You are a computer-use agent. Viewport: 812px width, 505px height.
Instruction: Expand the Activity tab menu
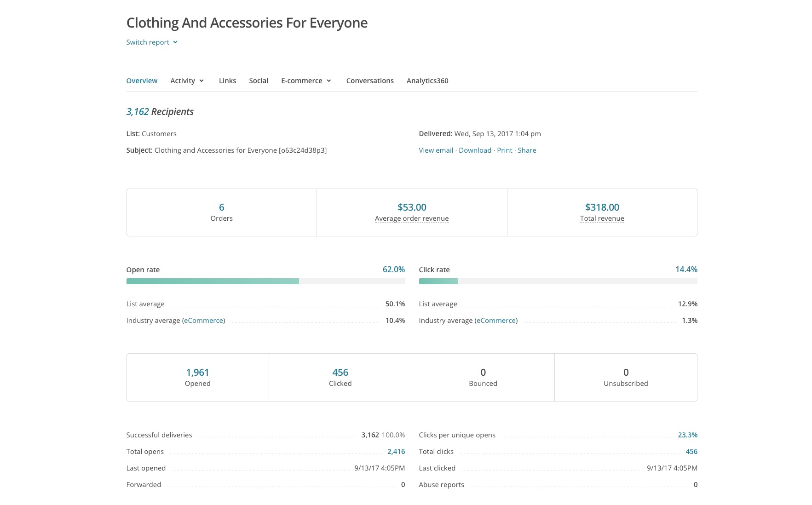[x=187, y=81]
